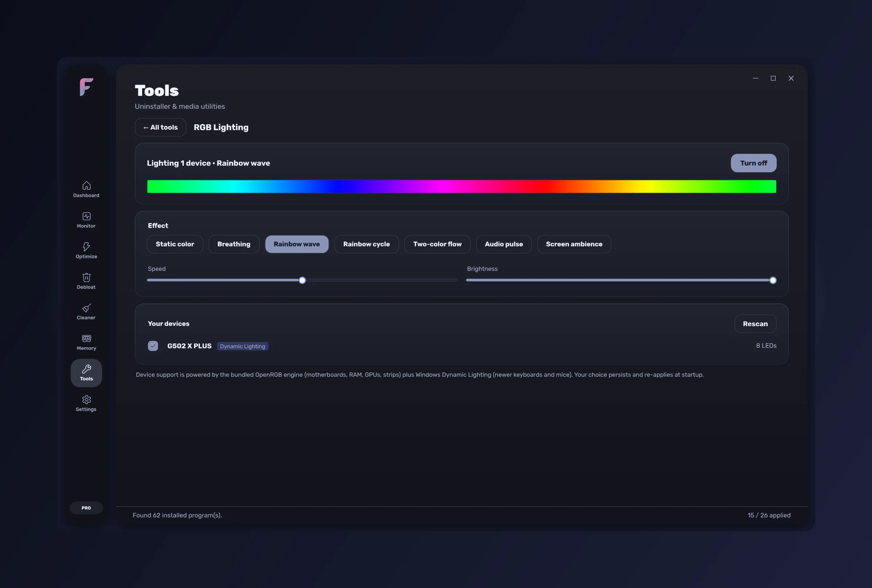This screenshot has height=588, width=872.
Task: Pick the Two-color flow effect
Action: click(437, 244)
